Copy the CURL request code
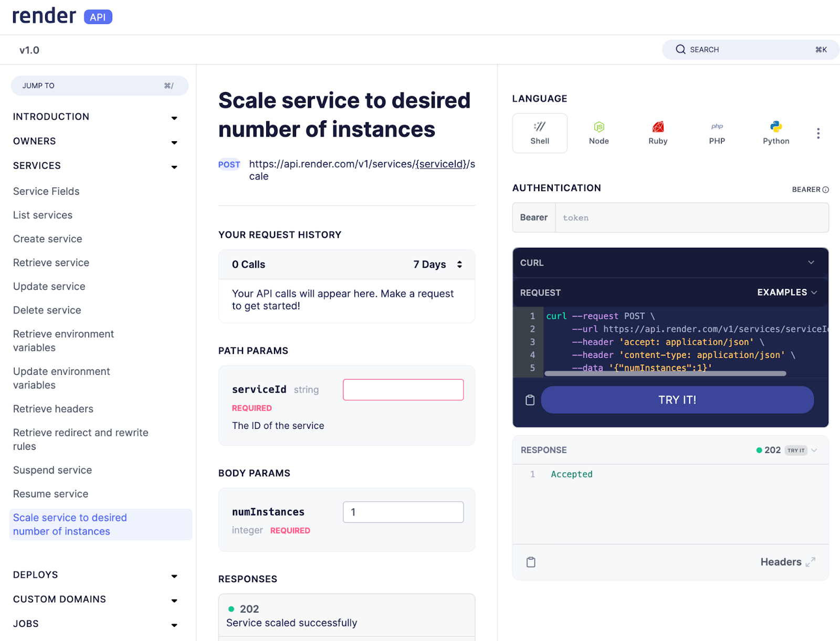This screenshot has height=641, width=840. point(529,400)
